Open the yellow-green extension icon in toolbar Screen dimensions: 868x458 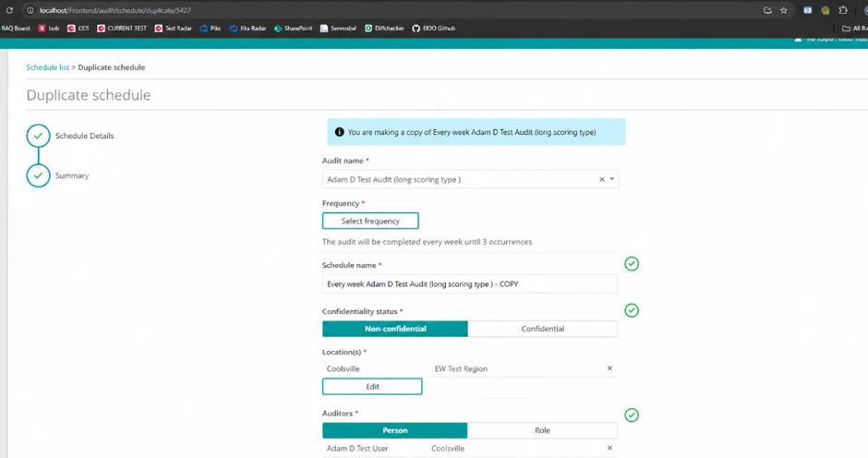tap(826, 10)
